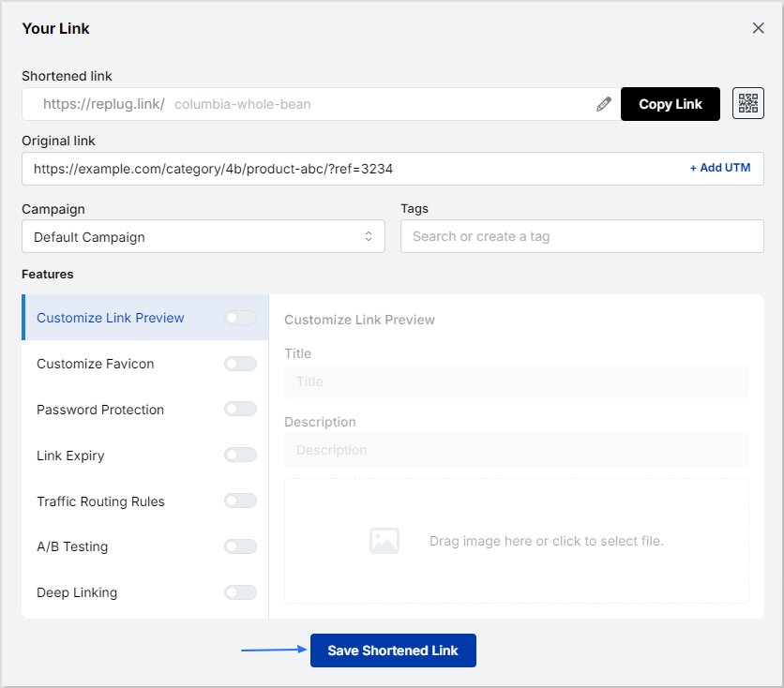The height and width of the screenshot is (688, 784).
Task: Click Save Shortened Link button
Action: (393, 651)
